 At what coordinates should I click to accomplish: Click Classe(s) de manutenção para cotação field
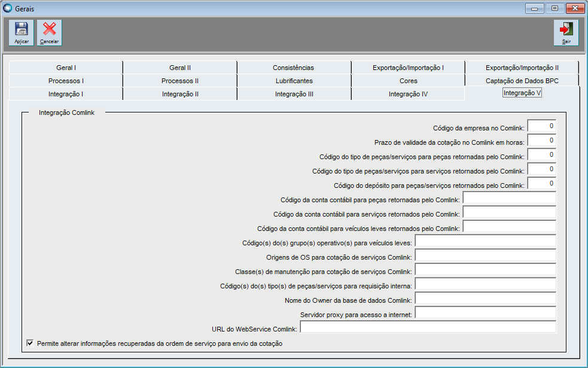485,269
